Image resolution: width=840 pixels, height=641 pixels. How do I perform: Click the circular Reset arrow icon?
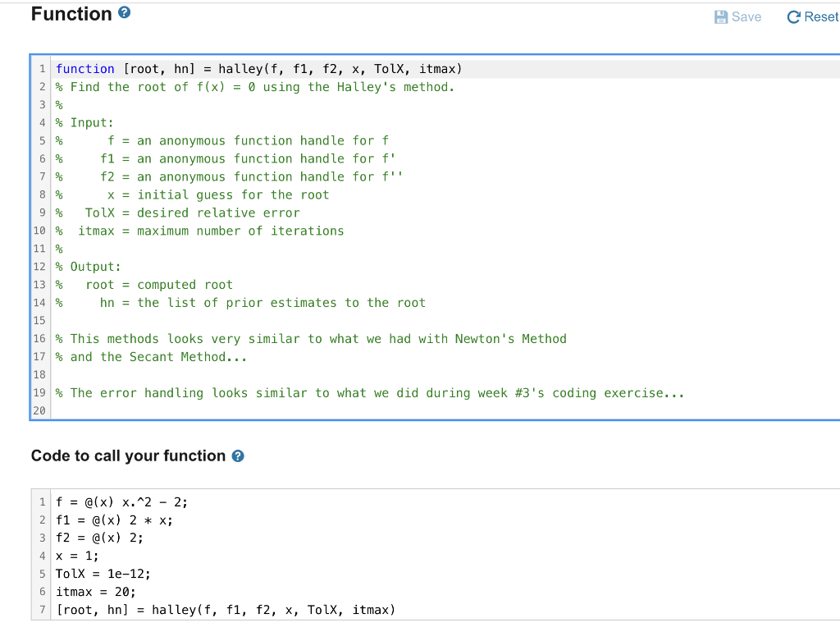coord(793,16)
